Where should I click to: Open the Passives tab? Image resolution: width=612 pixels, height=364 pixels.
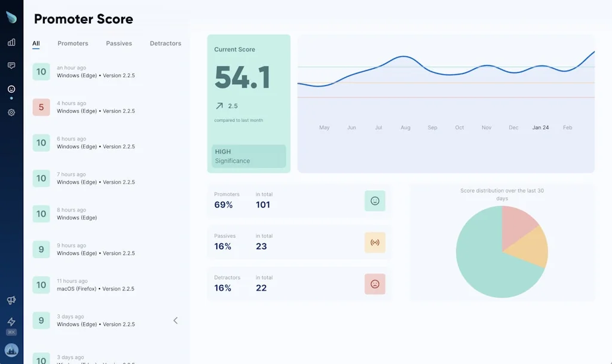pyautogui.click(x=118, y=43)
